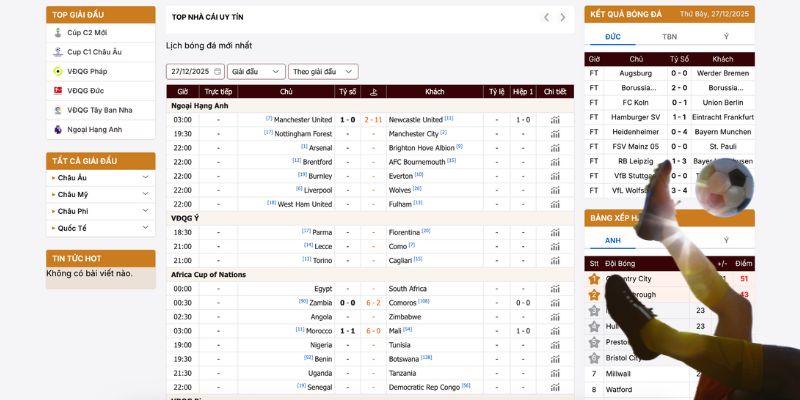Open the Theo giải đấu dropdown

pyautogui.click(x=323, y=71)
